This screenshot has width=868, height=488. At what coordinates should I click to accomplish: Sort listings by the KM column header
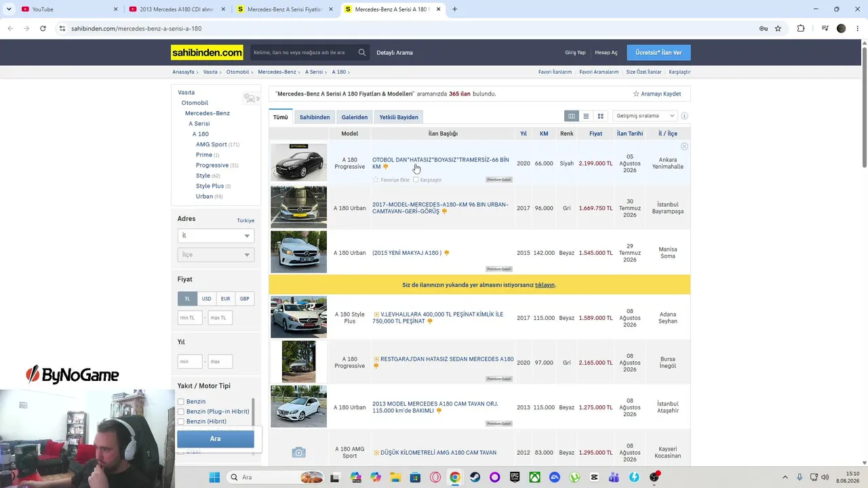click(x=544, y=134)
